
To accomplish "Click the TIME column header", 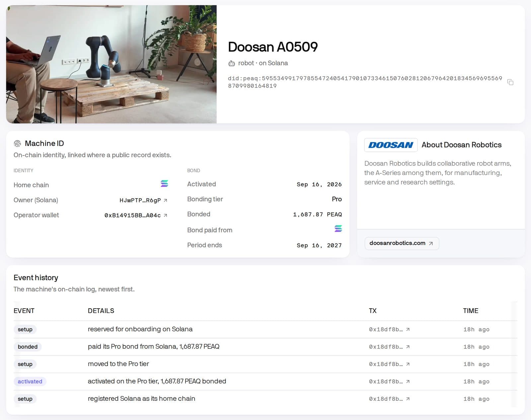I will point(471,311).
